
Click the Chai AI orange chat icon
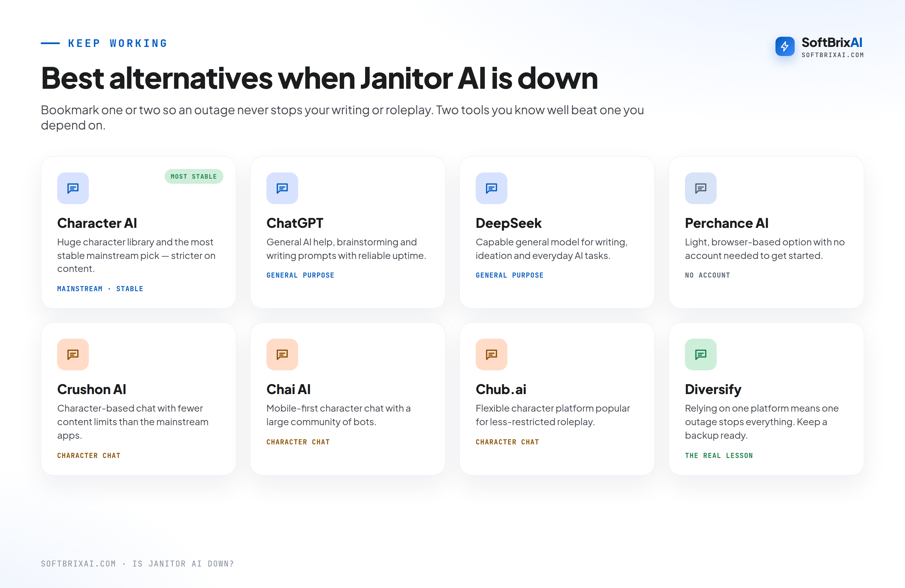click(x=282, y=354)
